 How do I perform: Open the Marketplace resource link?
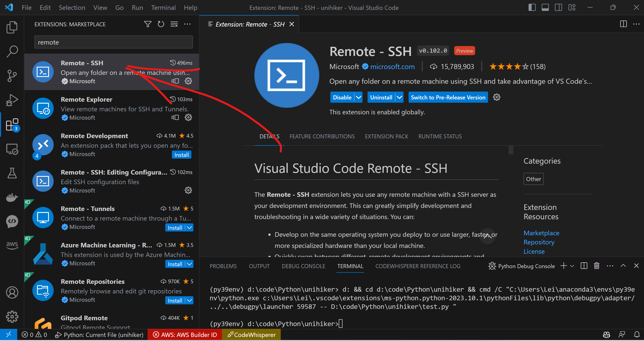[541, 233]
